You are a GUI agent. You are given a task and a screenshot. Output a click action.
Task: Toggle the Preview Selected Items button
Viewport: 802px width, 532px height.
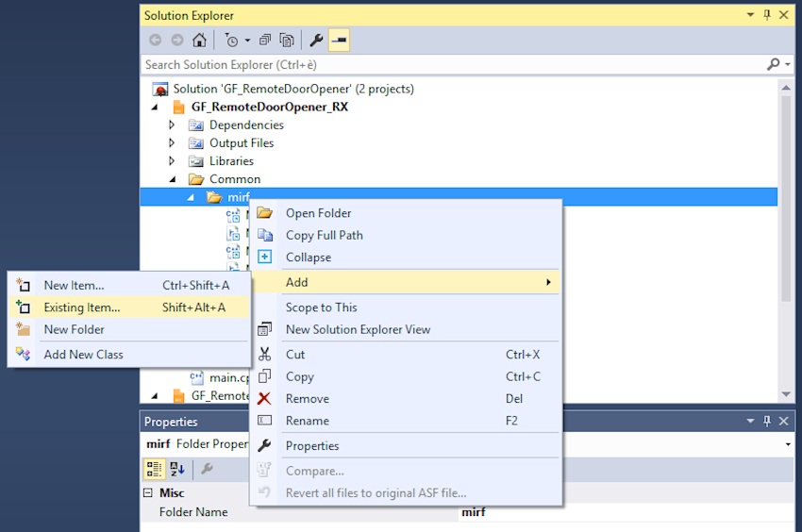339,40
